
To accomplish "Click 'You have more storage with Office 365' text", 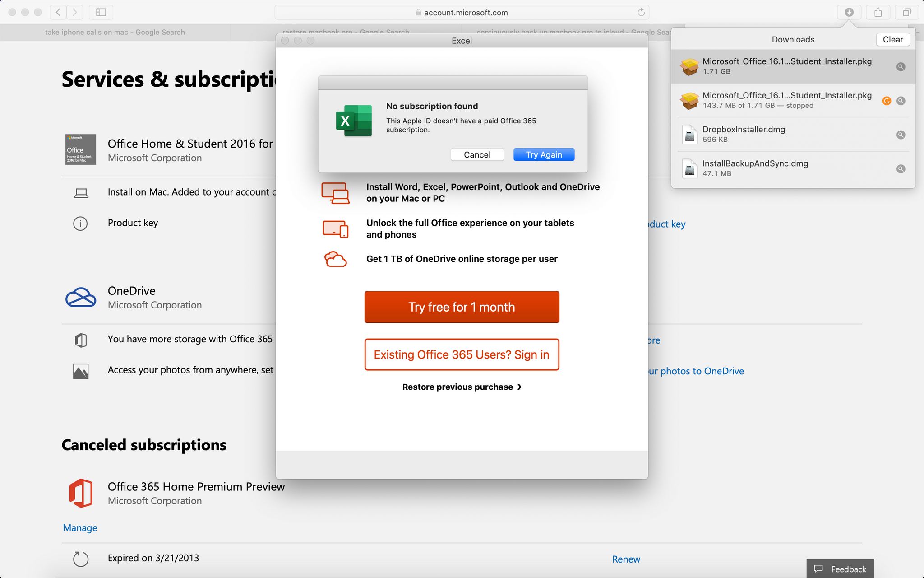I will 190,339.
